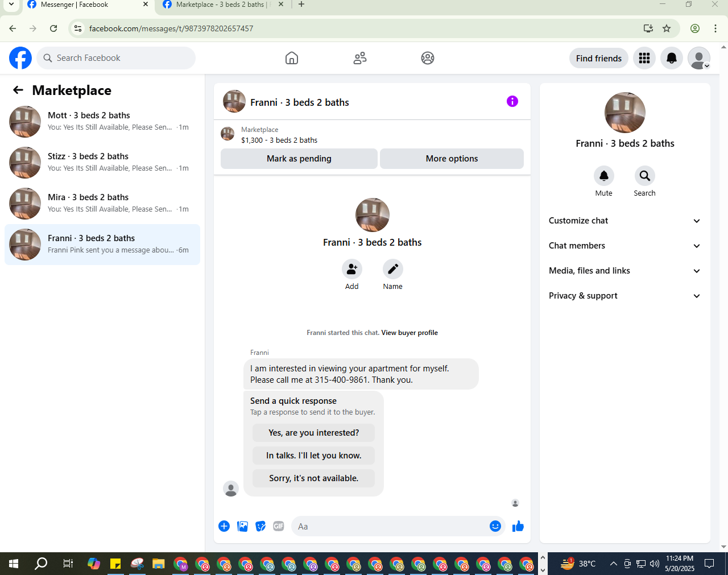Send 'Yes, are you interested?' quick response
This screenshot has width=728, height=575.
click(314, 433)
